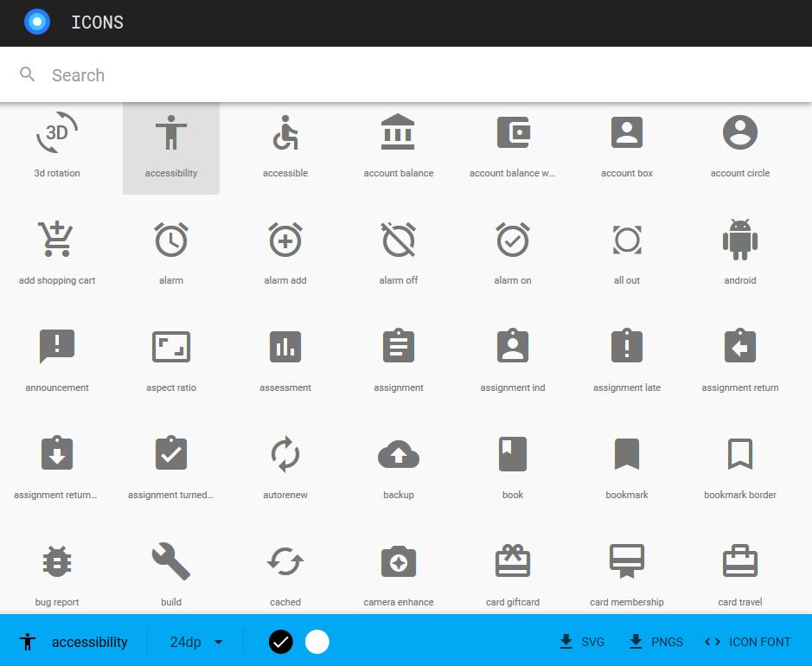Click the backup cloud icon

[398, 453]
